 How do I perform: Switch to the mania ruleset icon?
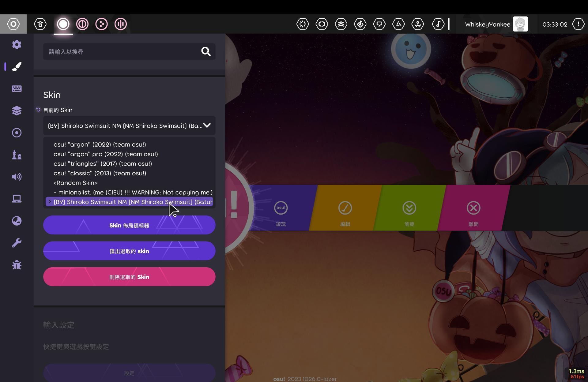(121, 24)
